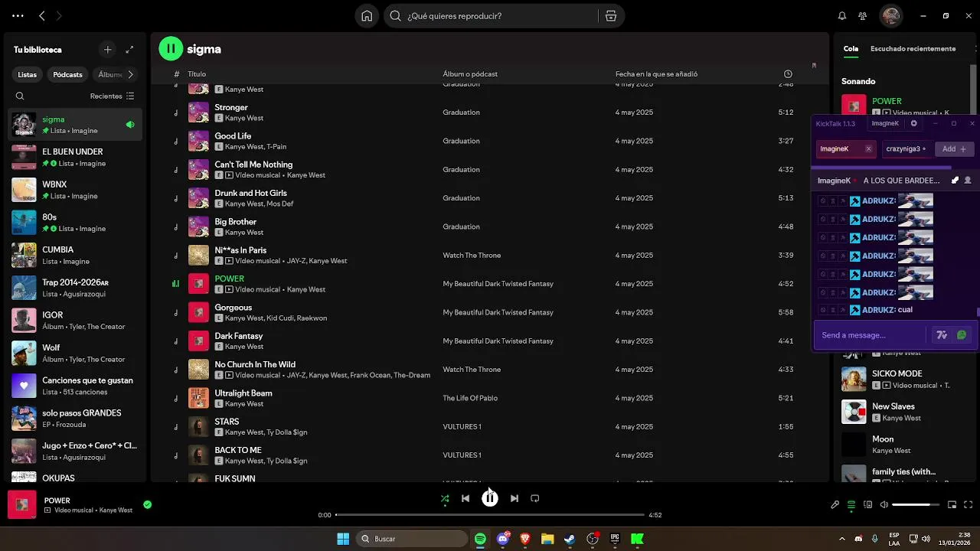Open the POWER cover in the now playing bar
The height and width of the screenshot is (551, 980).
pos(22,505)
